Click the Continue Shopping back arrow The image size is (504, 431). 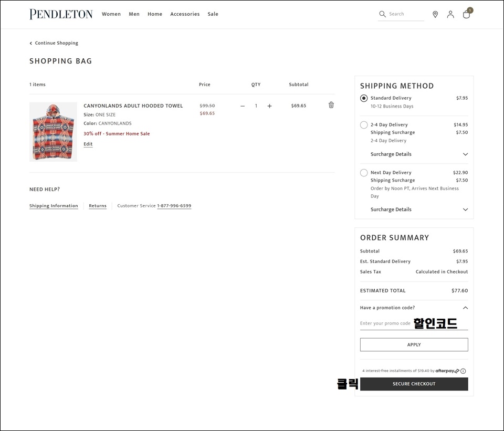pyautogui.click(x=31, y=43)
